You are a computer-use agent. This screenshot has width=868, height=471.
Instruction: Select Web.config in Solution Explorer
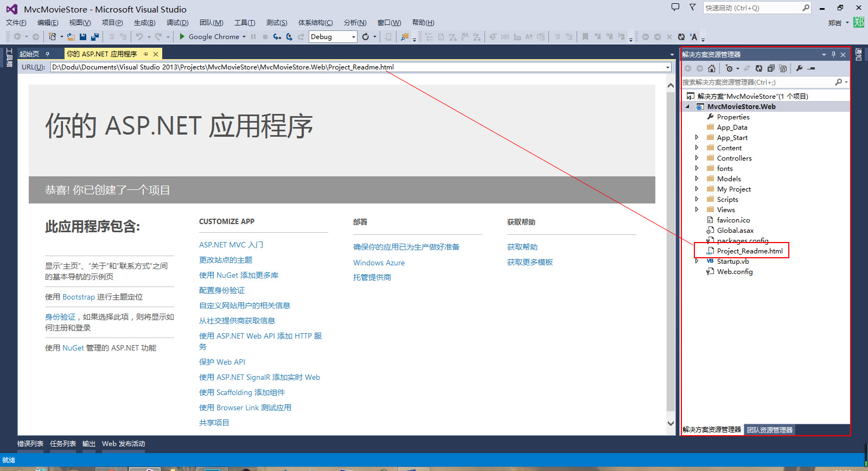coord(735,271)
